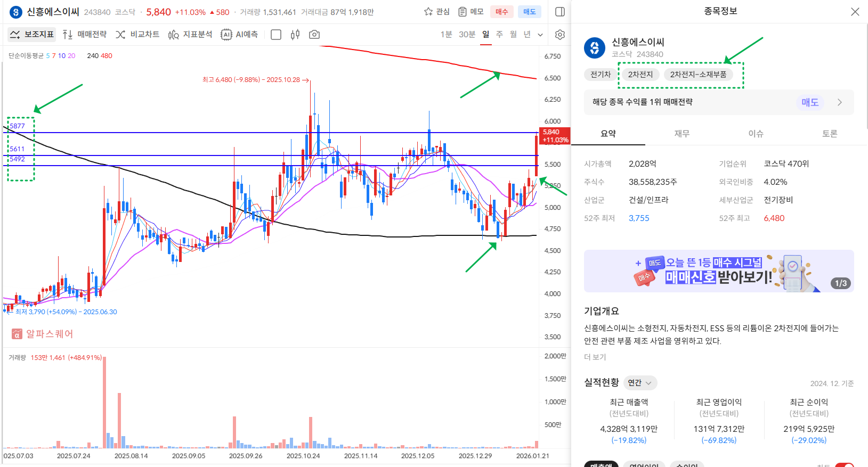Click the camera screenshot icon
The height and width of the screenshot is (467, 868).
coord(314,35)
